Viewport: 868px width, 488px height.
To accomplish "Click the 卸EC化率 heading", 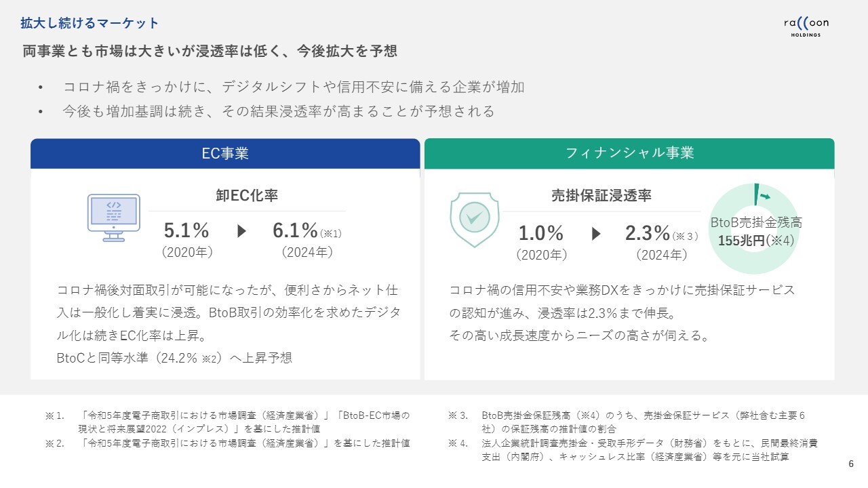I will pyautogui.click(x=247, y=196).
